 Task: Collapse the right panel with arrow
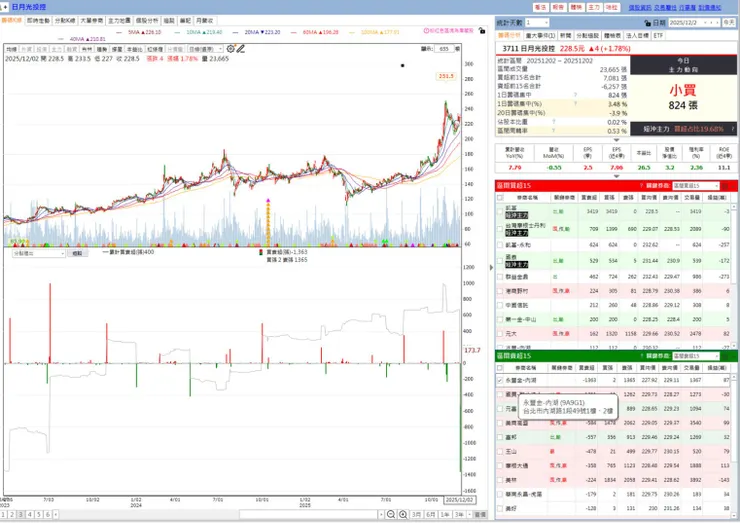point(491,267)
